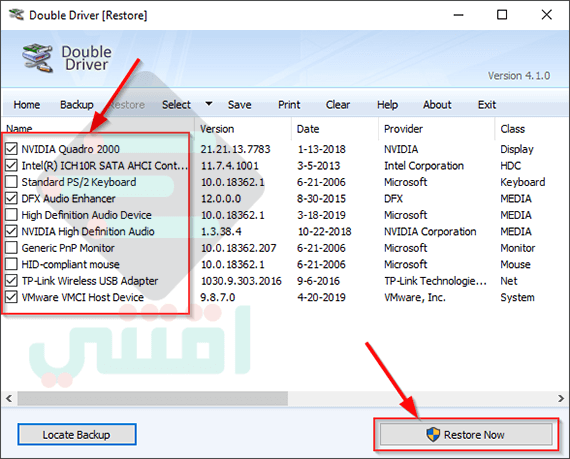Click Exit in the toolbar menu
This screenshot has width=570, height=459.
click(x=487, y=105)
